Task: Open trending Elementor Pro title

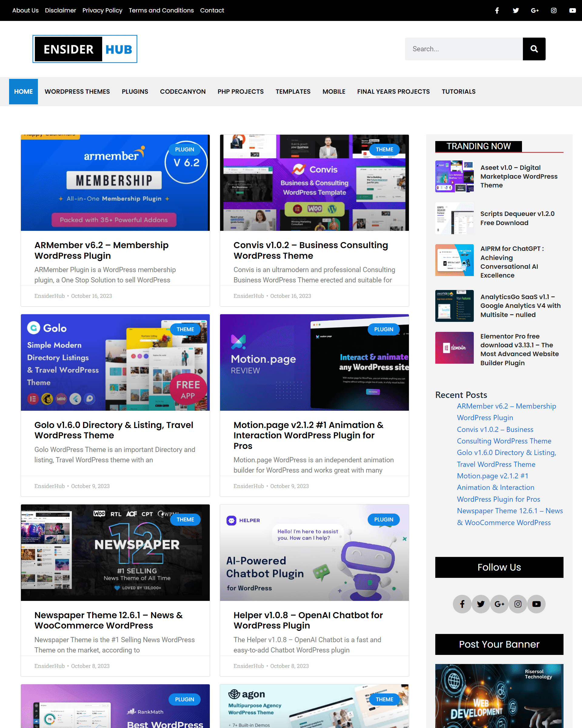Action: pos(520,349)
